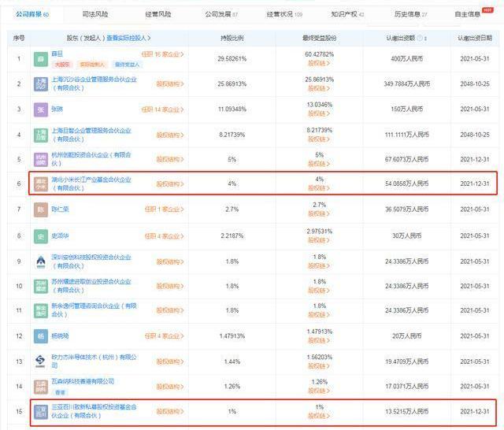Image resolution: width=504 pixels, height=430 pixels.
Task: Switch to the 司法风险 tab
Action: pos(95,14)
